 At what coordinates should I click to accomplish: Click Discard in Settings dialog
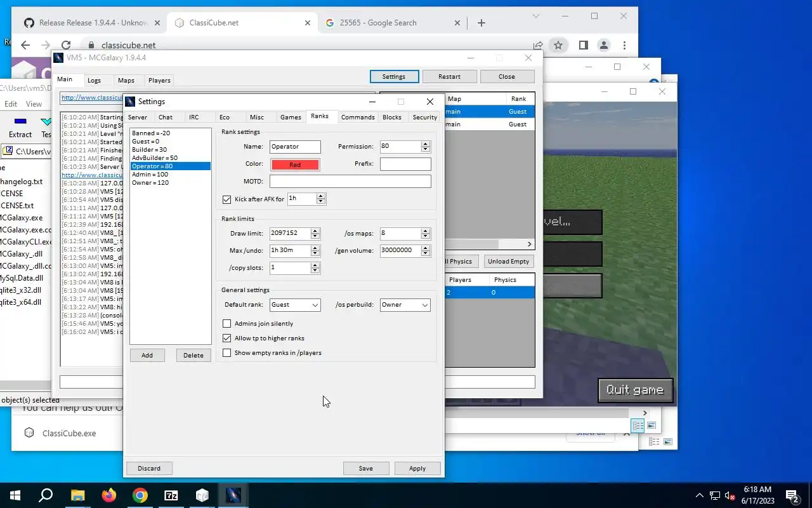(x=149, y=469)
